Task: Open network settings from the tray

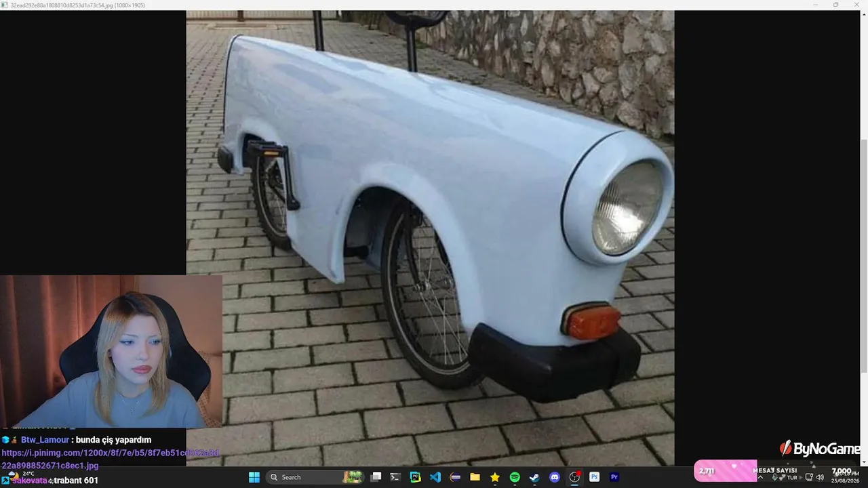Action: pos(809,478)
